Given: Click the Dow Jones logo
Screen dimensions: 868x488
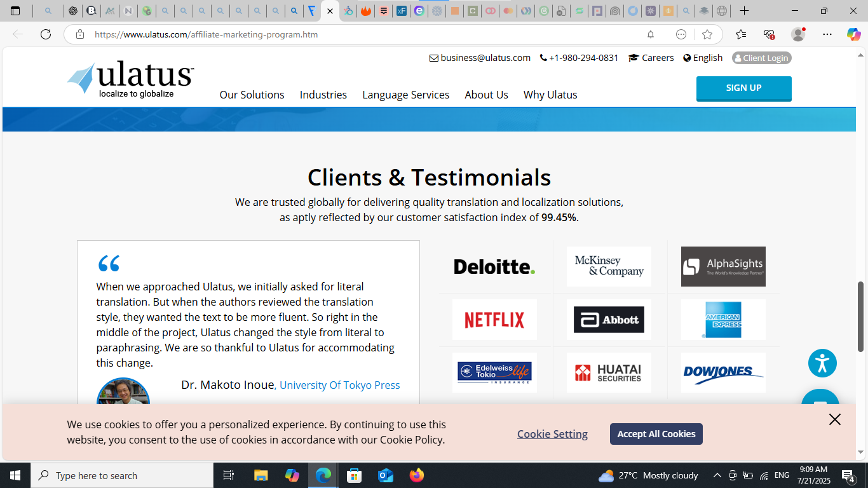Looking at the screenshot, I should tap(723, 372).
